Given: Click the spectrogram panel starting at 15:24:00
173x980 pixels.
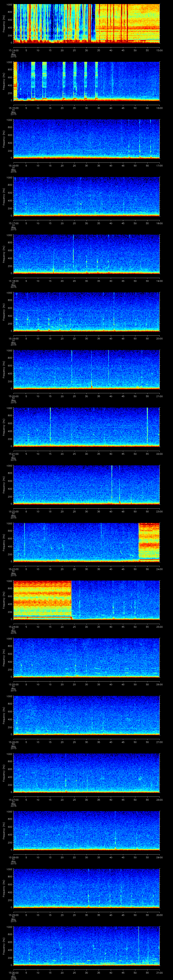Looking at the screenshot, I should pyautogui.click(x=87, y=600).
